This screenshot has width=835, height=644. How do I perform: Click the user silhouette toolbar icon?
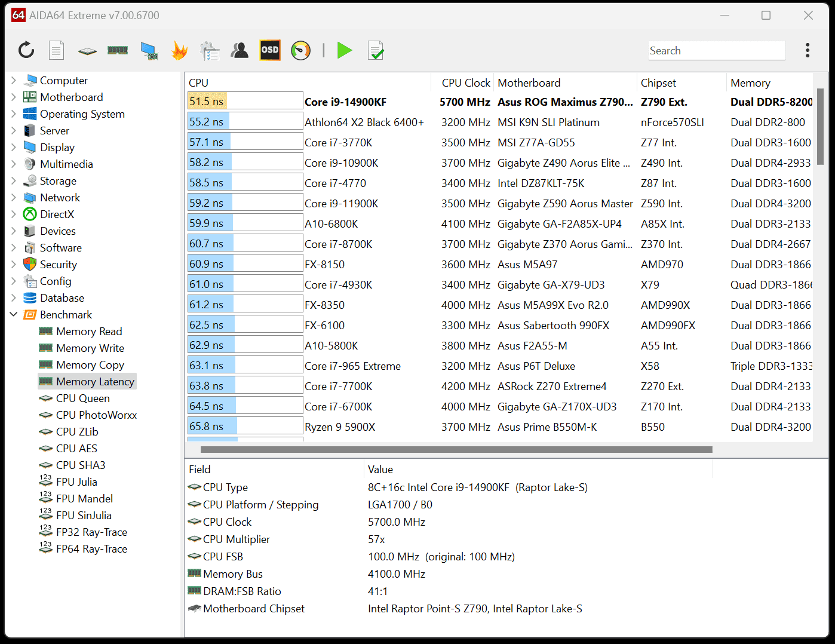[240, 50]
